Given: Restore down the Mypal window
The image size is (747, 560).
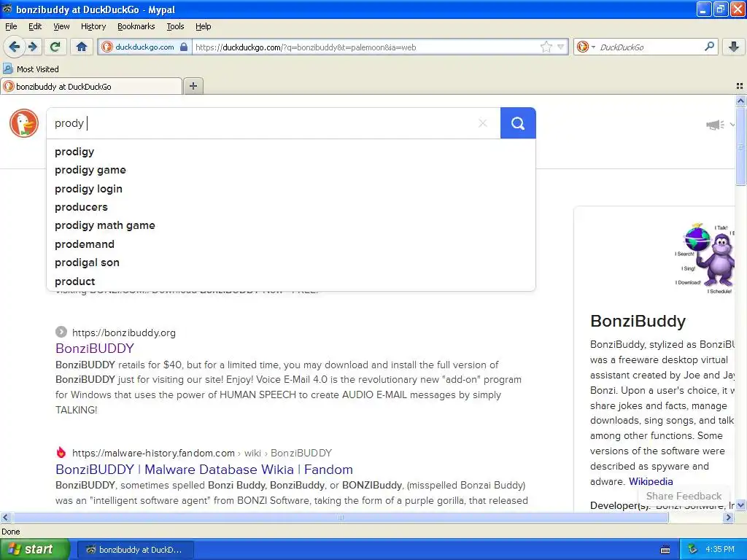Looking at the screenshot, I should (720, 9).
